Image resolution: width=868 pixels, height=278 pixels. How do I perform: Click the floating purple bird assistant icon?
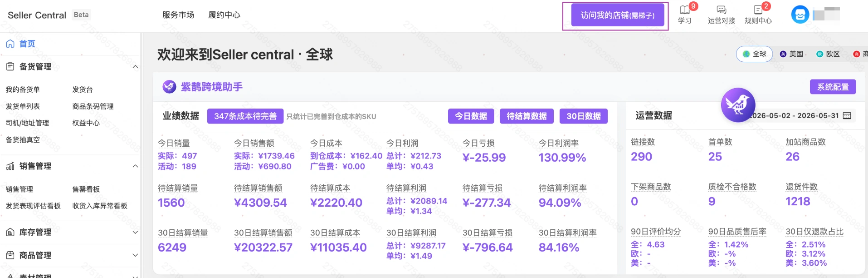click(x=738, y=105)
